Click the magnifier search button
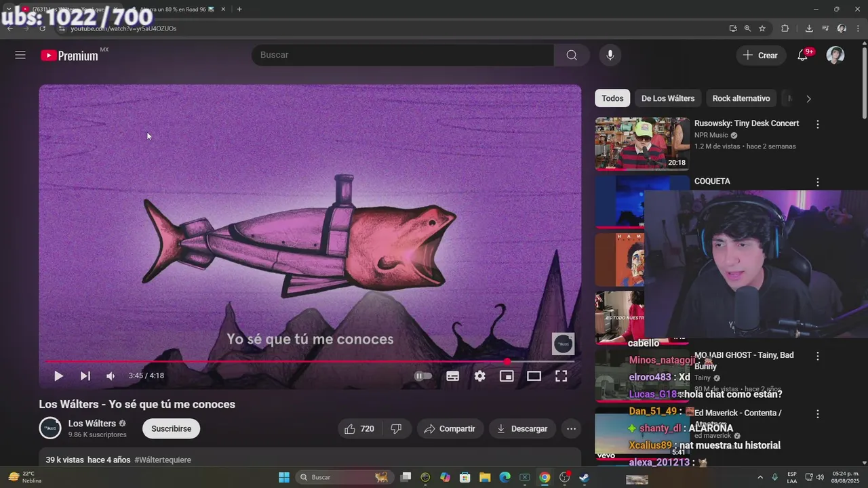 pos(572,55)
